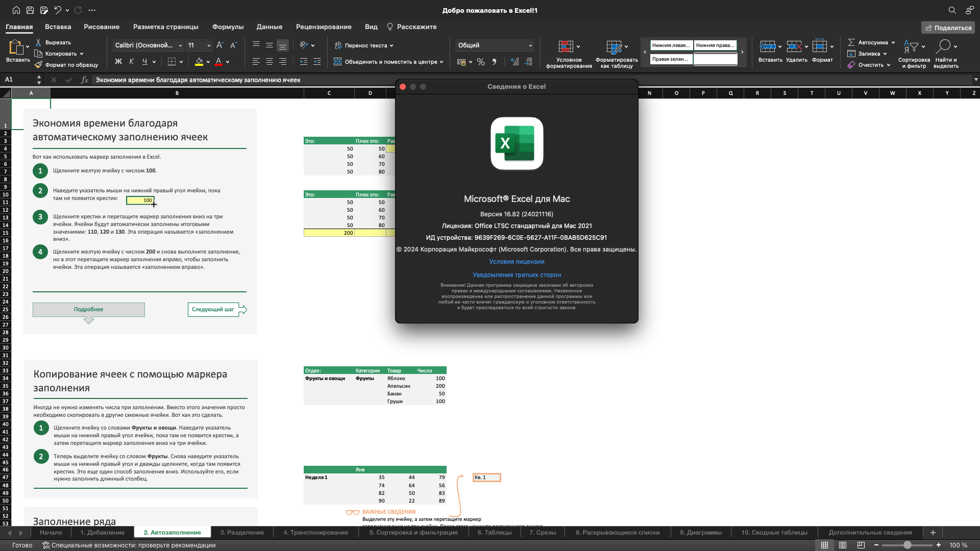Apply percent style to selection
Viewport: 980px width, 551px height.
coord(480,62)
